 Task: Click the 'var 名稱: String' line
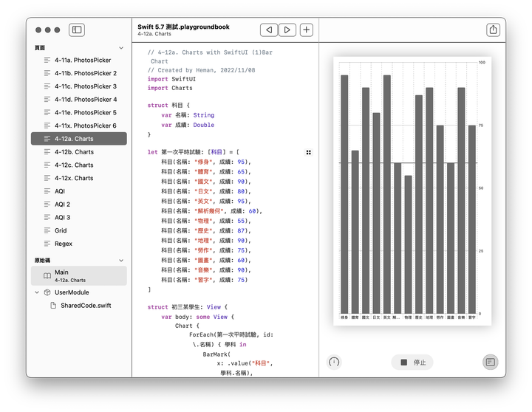pos(188,115)
